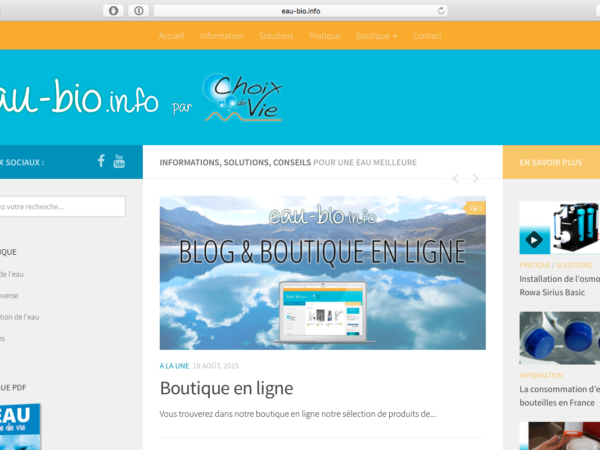Play the Rowa Sirius Basic video
Image resolution: width=600 pixels, height=450 pixels.
(x=535, y=240)
